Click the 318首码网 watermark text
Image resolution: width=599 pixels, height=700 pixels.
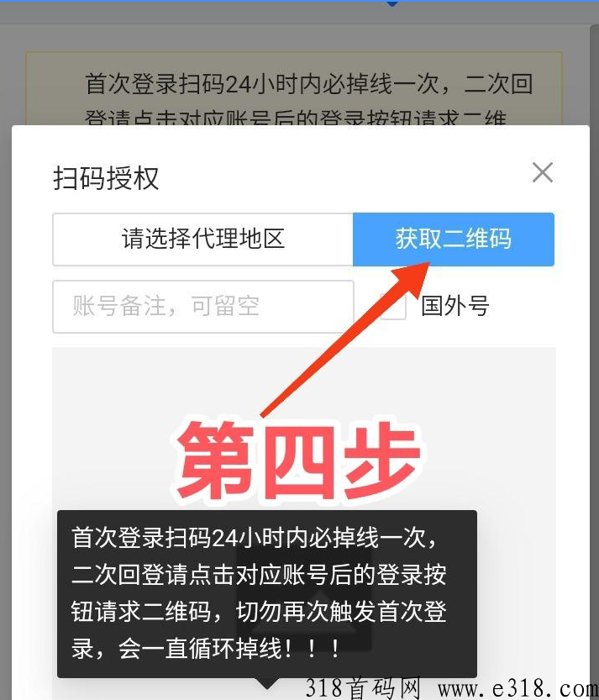363,688
